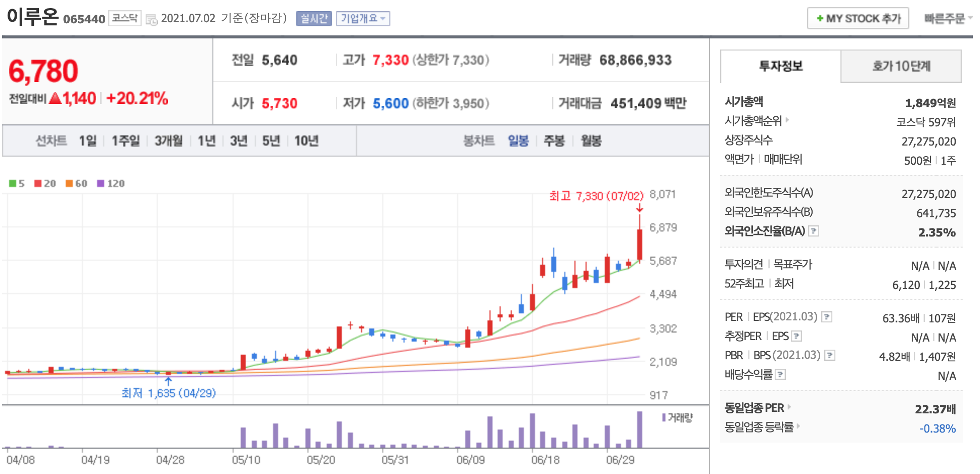Click the 거래량 value 68,866,933

(636, 60)
